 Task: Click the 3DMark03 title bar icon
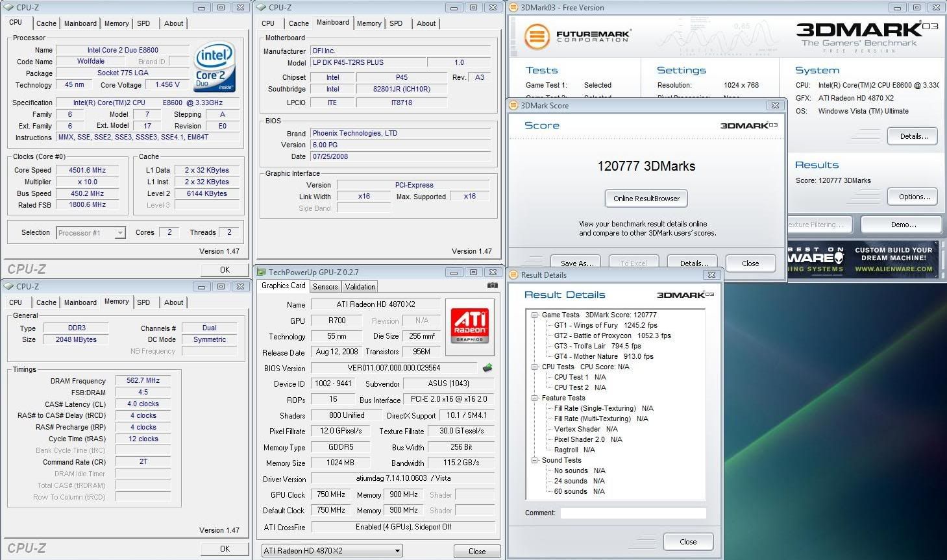[513, 8]
